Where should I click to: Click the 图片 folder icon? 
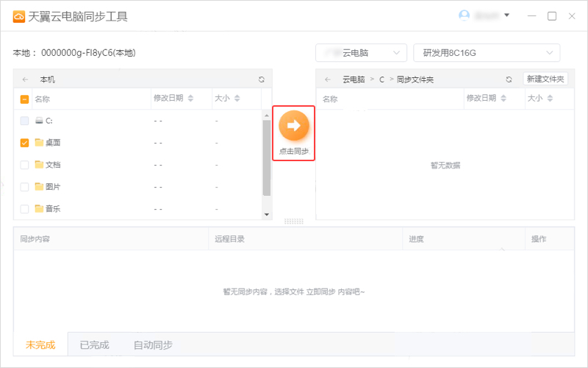point(39,187)
